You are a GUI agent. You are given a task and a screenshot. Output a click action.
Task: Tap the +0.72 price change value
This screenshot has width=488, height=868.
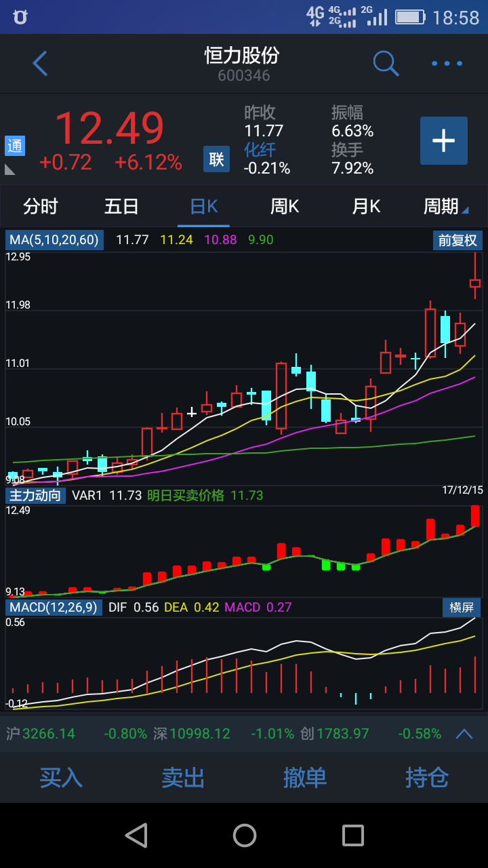pyautogui.click(x=65, y=163)
